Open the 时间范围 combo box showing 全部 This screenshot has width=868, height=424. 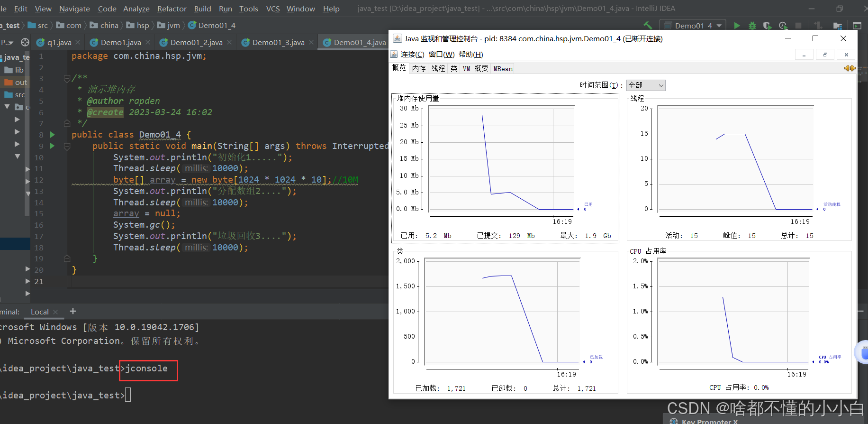(x=646, y=85)
